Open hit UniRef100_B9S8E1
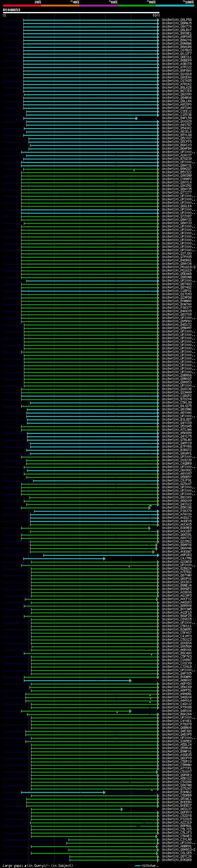Image resolution: width=197 pixels, height=868 pixels. point(177,33)
